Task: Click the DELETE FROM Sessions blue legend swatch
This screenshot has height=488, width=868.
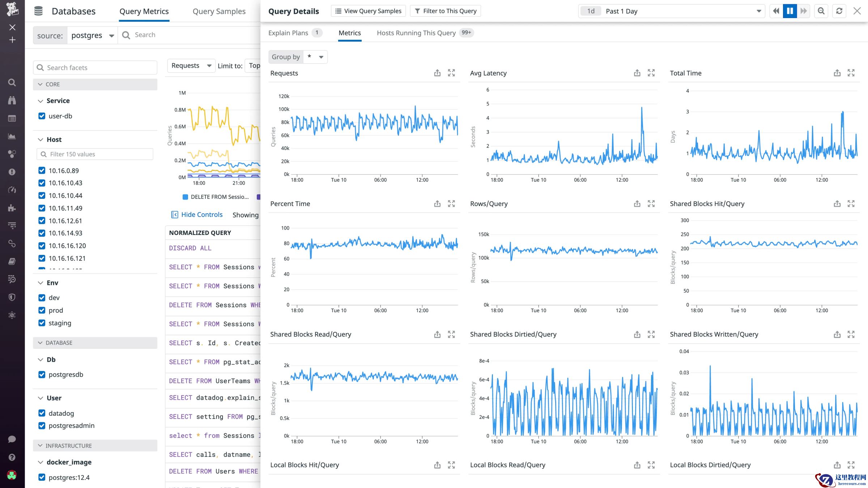Action: coord(186,197)
